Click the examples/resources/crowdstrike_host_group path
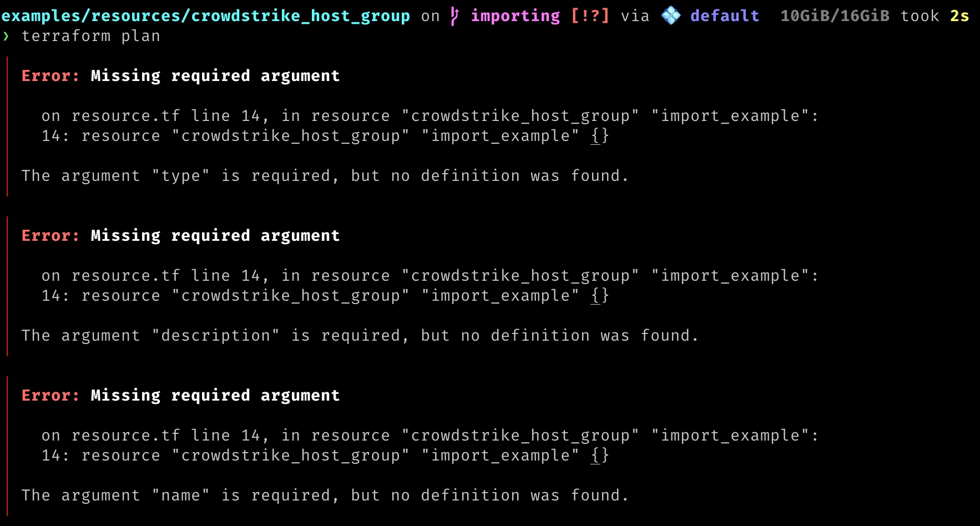 tap(206, 16)
